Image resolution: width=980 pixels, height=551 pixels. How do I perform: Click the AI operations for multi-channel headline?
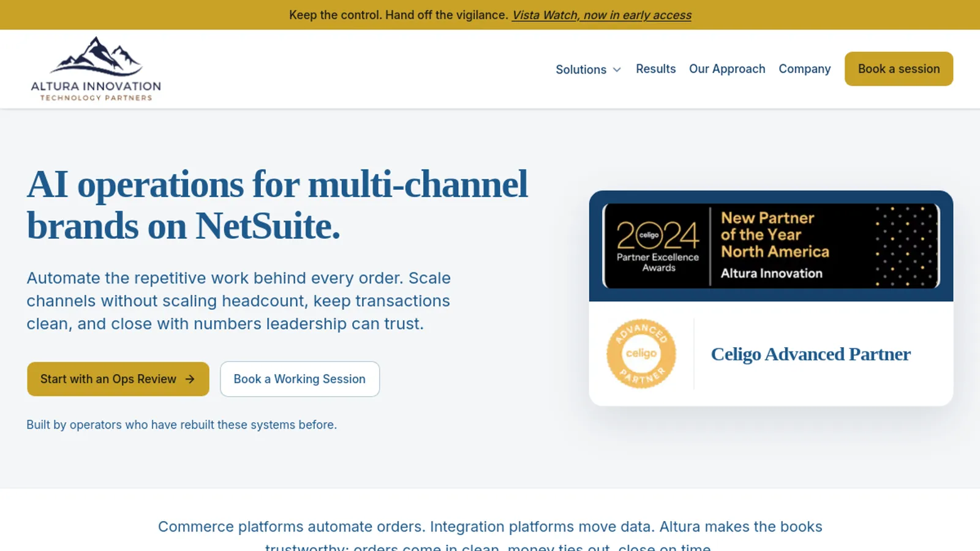click(x=277, y=205)
